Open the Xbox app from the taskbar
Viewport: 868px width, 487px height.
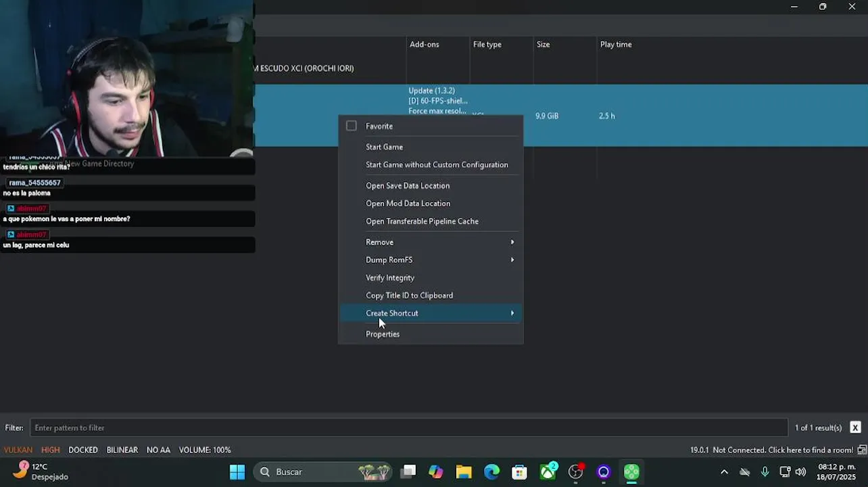point(548,472)
